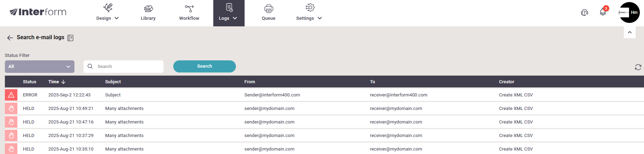Open the Library page

tap(148, 12)
